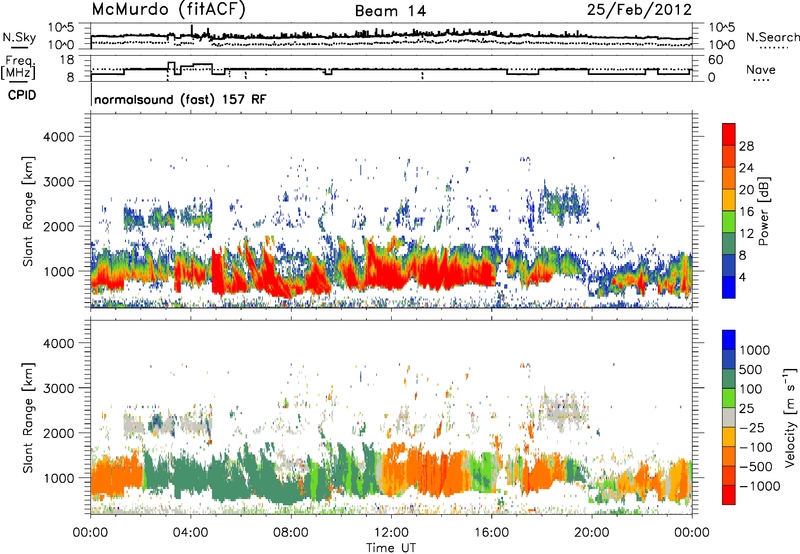Click the Velocity [m s⁻¹] colorbar title
The image size is (800, 554).
pos(790,417)
